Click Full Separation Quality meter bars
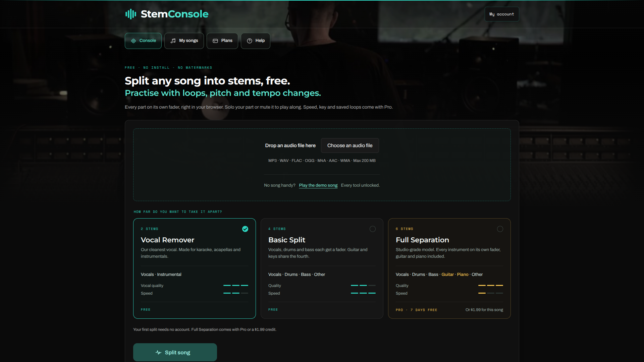The width and height of the screenshot is (644, 362). [491, 286]
